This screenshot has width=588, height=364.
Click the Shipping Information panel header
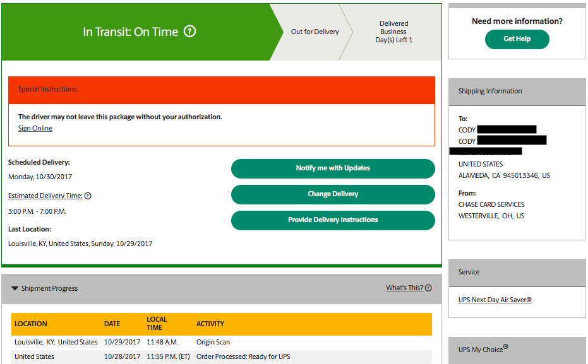[517, 91]
